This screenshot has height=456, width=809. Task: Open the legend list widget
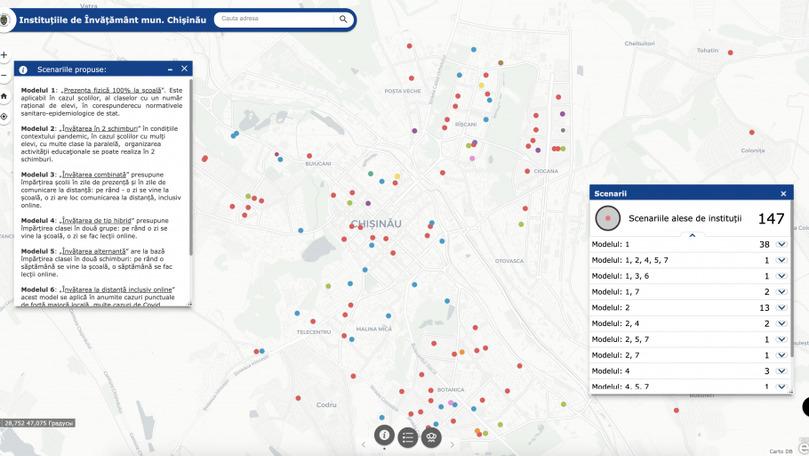click(408, 436)
